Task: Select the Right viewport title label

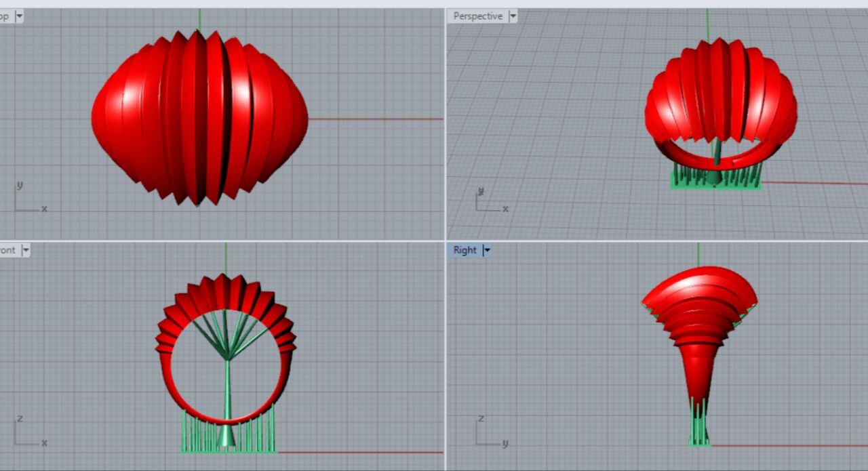Action: [x=465, y=251]
